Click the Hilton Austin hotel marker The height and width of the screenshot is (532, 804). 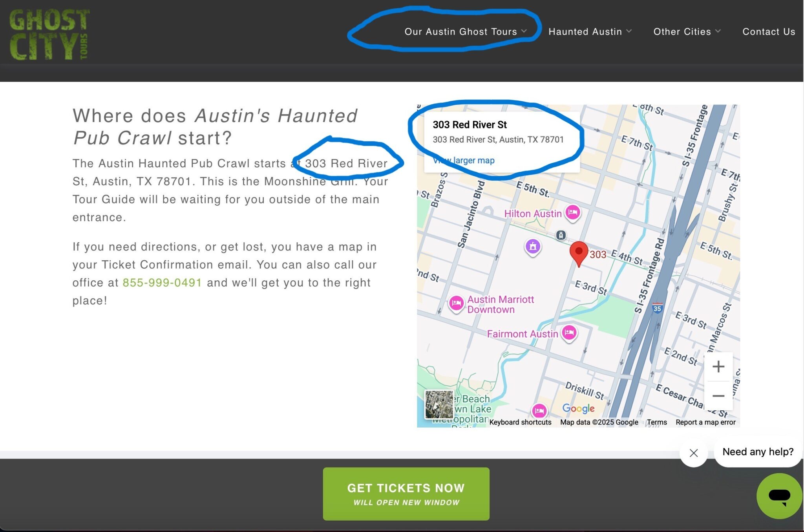(x=573, y=212)
